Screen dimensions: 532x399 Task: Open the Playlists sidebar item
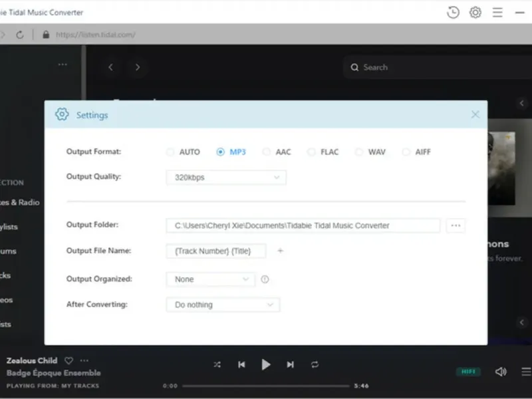tap(9, 227)
